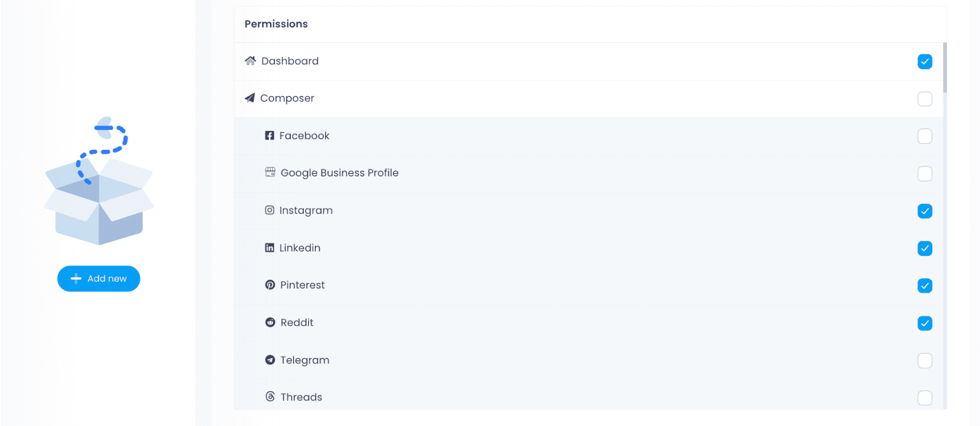Viewport: 980px width, 426px height.
Task: Uncheck the Reddit permission checkbox
Action: [x=925, y=323]
